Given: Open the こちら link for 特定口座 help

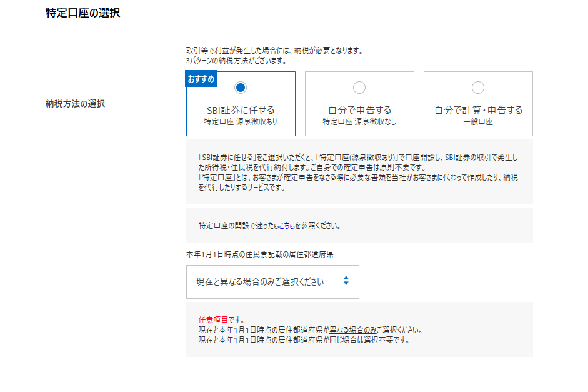Looking at the screenshot, I should [x=287, y=226].
